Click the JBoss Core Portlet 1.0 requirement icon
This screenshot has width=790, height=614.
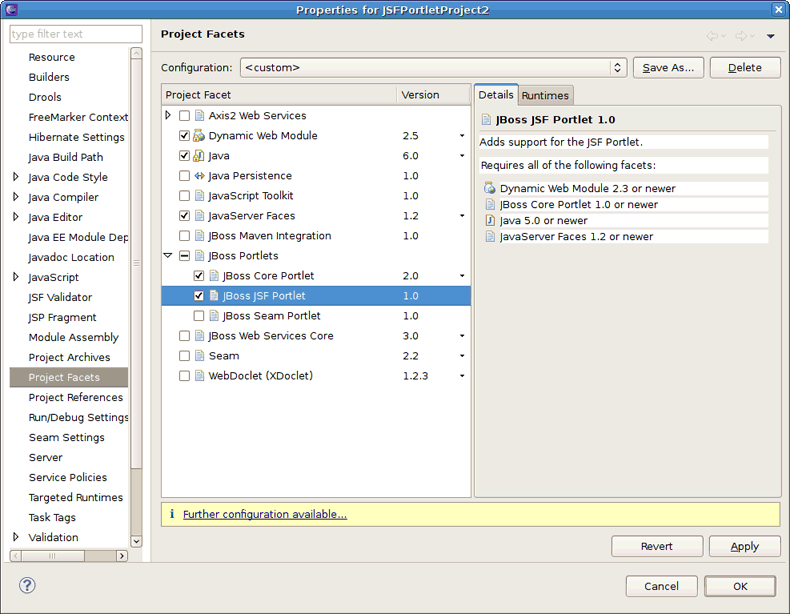point(490,204)
